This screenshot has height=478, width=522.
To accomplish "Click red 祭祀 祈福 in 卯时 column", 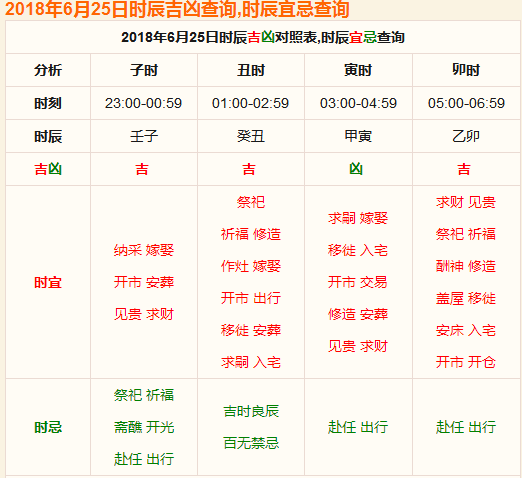I will [x=466, y=234].
